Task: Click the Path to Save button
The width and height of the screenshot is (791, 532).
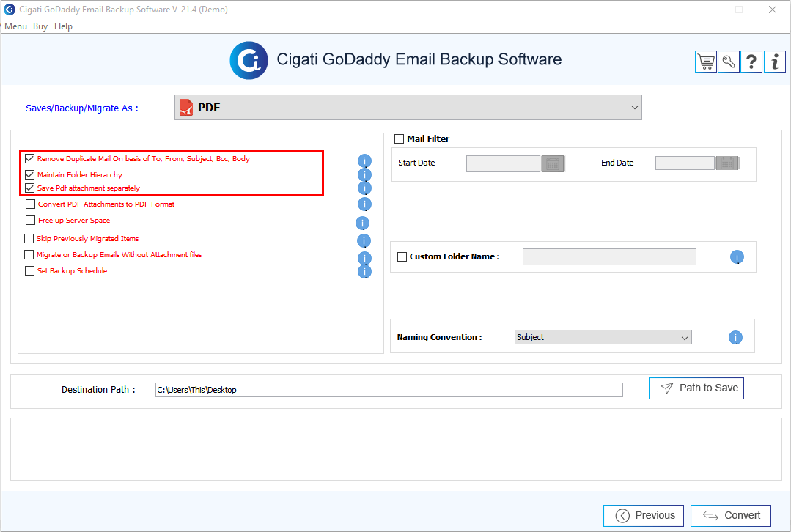Action: click(x=696, y=388)
